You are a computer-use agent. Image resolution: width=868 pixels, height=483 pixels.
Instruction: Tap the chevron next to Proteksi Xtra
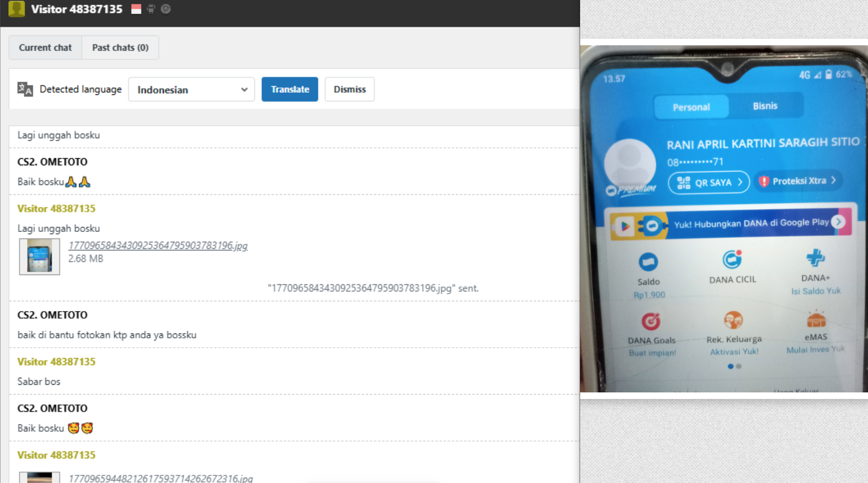834,180
